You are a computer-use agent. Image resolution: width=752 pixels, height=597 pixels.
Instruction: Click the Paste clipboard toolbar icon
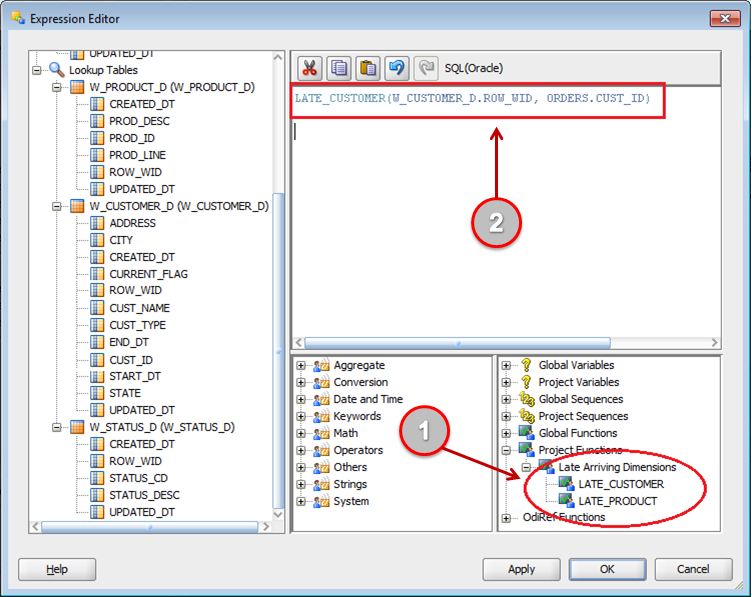point(368,68)
